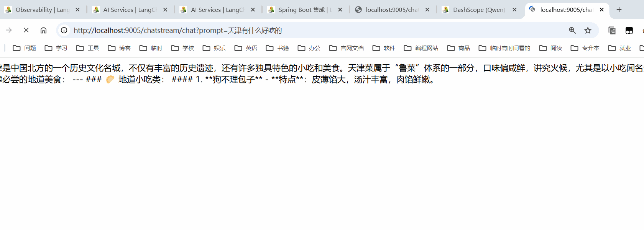
Task: Open the 编程网站 bookmark folder
Action: click(x=421, y=48)
